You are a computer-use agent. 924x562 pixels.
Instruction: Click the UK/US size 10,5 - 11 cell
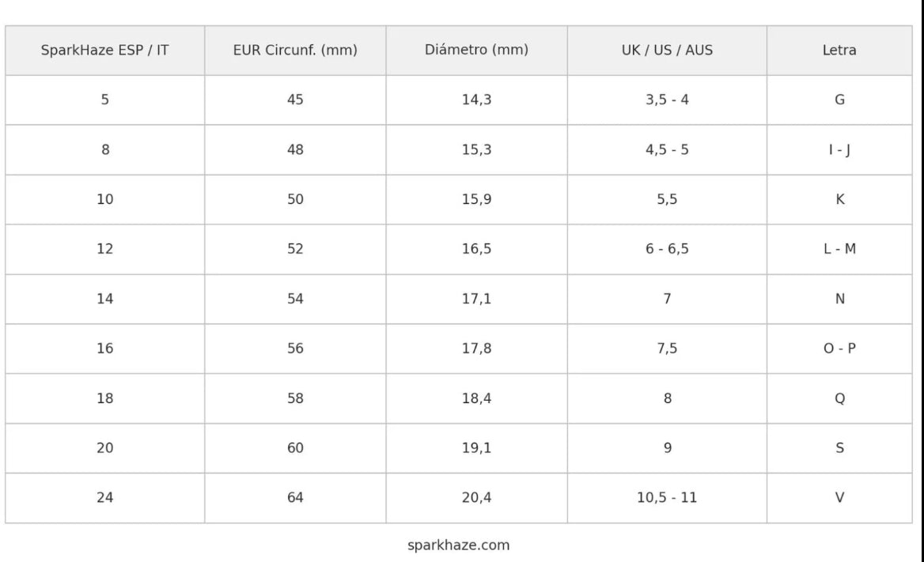667,498
